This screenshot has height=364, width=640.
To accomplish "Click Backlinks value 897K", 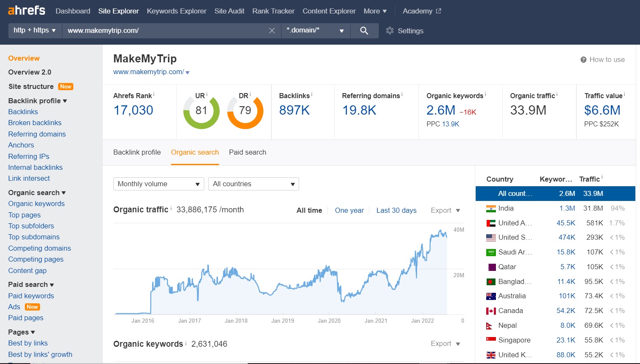I will 295,110.
